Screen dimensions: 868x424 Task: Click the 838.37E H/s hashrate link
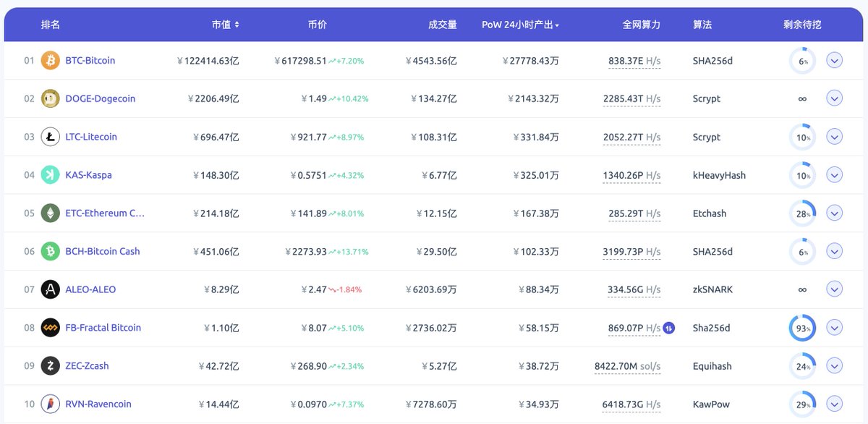(x=631, y=60)
